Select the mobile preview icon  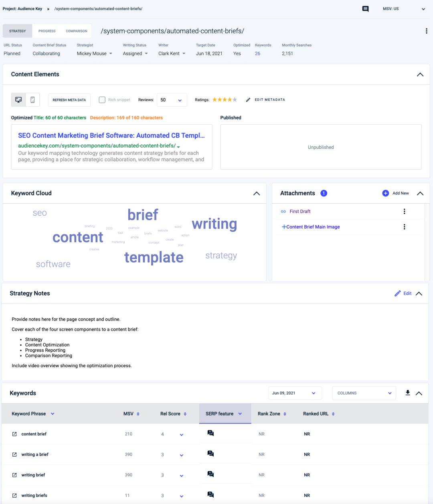tap(32, 99)
